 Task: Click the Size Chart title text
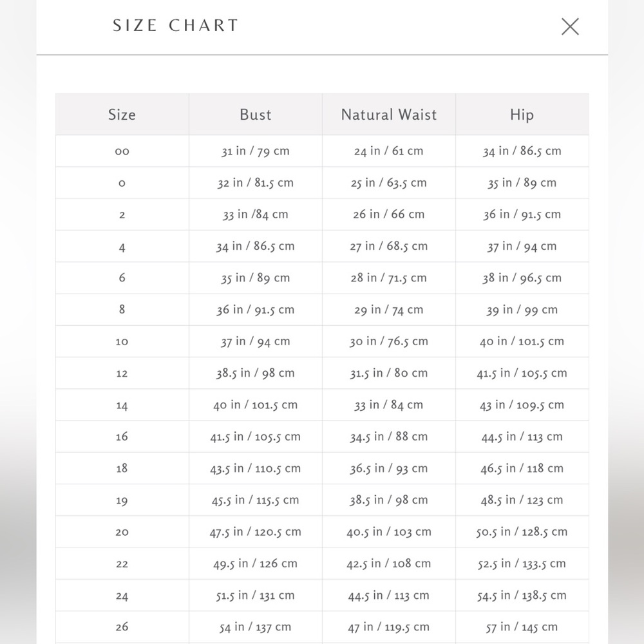[176, 26]
